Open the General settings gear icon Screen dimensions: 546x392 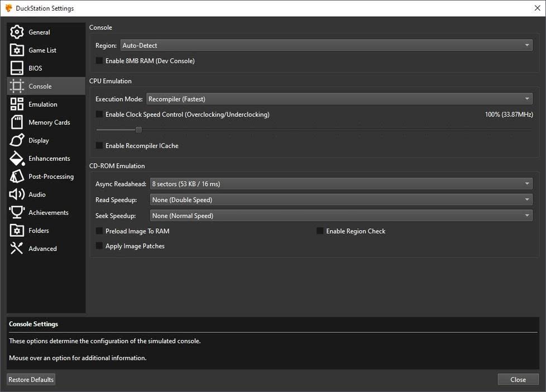pyautogui.click(x=17, y=32)
